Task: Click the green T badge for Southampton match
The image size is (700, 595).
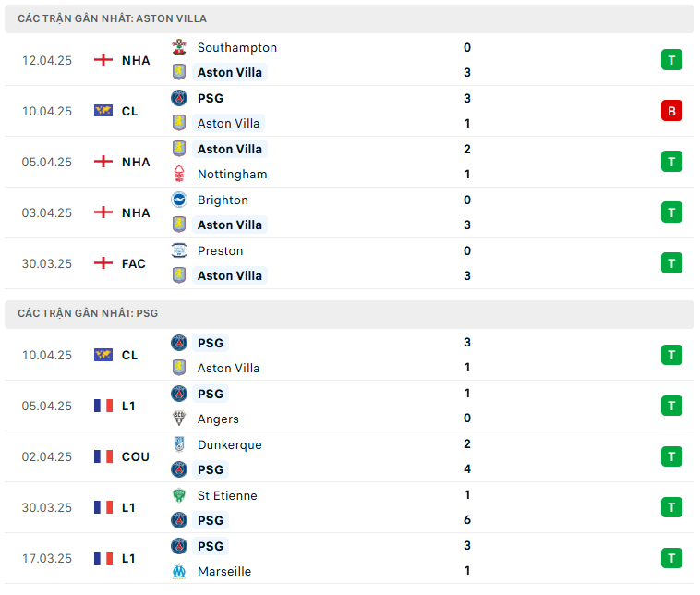Action: (671, 60)
